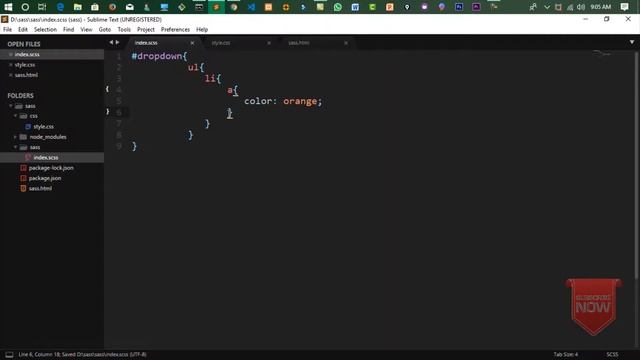640x360 pixels.
Task: Open the Edit menu
Action: tap(23, 29)
